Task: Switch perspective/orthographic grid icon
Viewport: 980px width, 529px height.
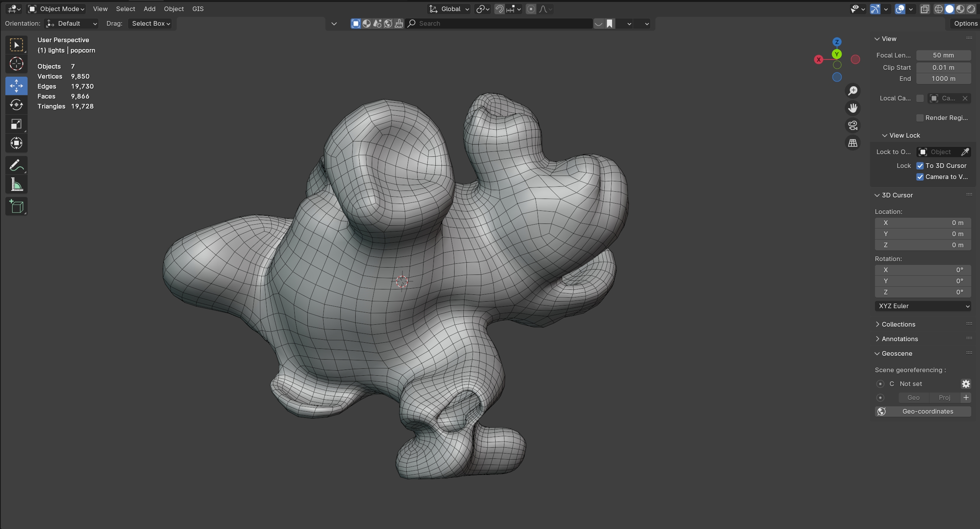Action: pyautogui.click(x=852, y=143)
